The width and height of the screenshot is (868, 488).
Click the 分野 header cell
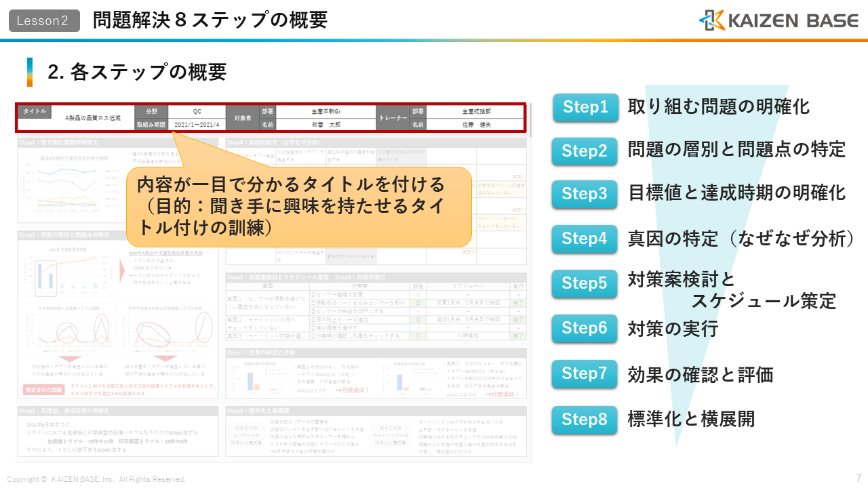click(x=151, y=111)
